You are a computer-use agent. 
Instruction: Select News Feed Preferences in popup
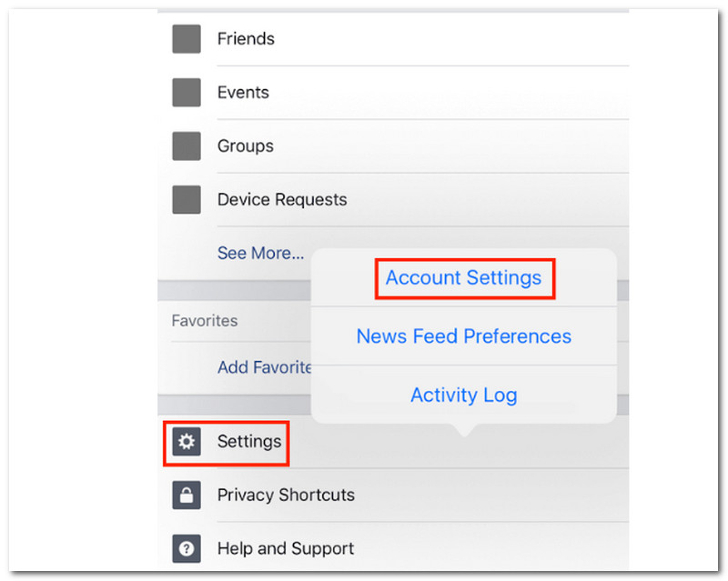(463, 336)
